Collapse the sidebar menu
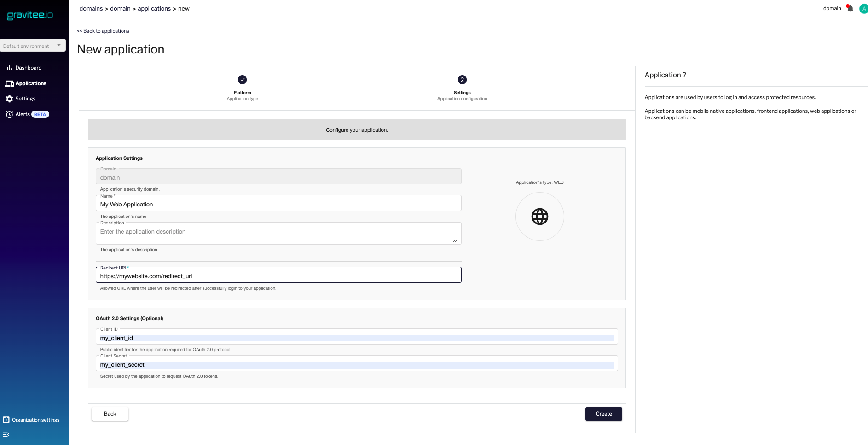Viewport: 868px width, 445px height. (6, 434)
